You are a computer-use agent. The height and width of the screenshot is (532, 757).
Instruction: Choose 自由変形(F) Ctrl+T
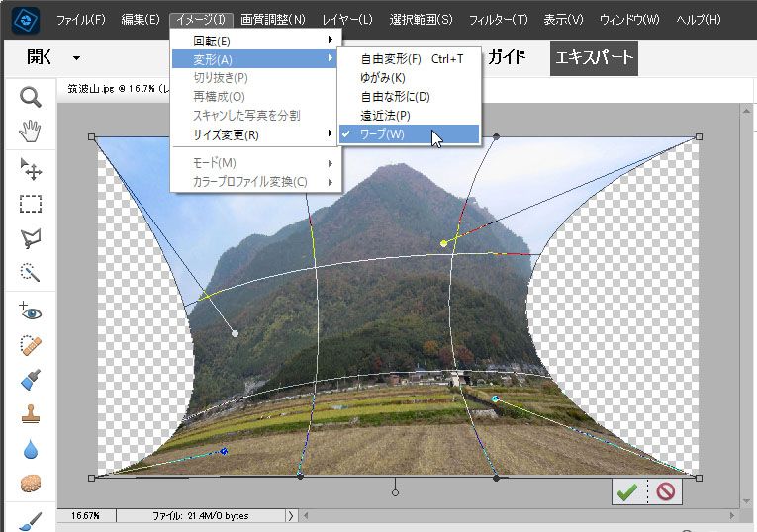point(409,59)
